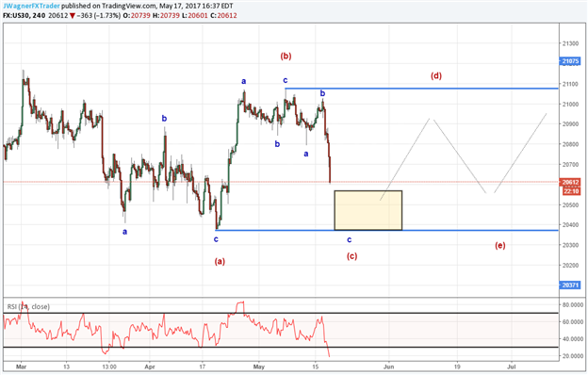The height and width of the screenshot is (375, 588).
Task: Click the red down-triangle change indicator
Action: [73, 16]
